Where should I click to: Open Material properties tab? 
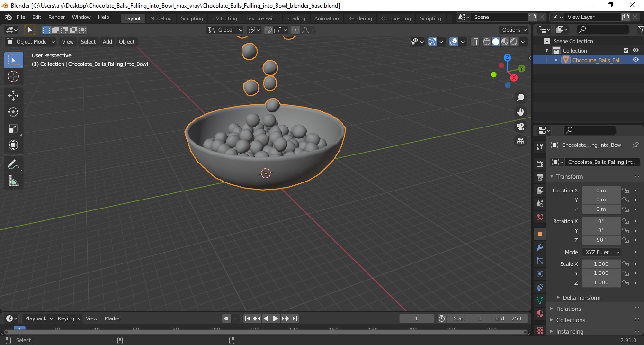click(x=539, y=314)
